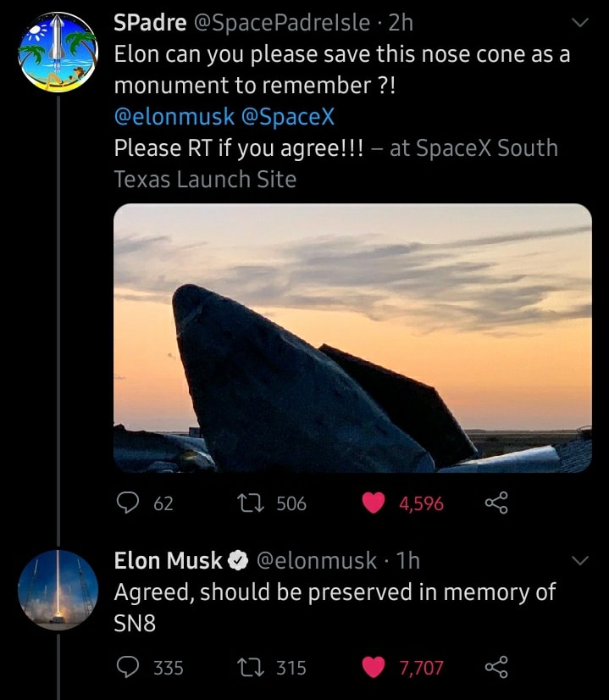Screen dimensions: 609x700
Task: Go to Elon Musk's profile via name
Action: 168,561
